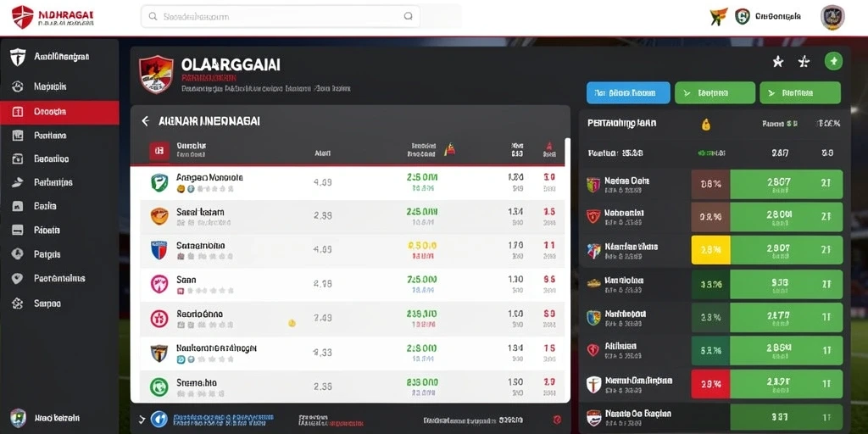Click the yellow dot in the fifth list row

point(292,323)
